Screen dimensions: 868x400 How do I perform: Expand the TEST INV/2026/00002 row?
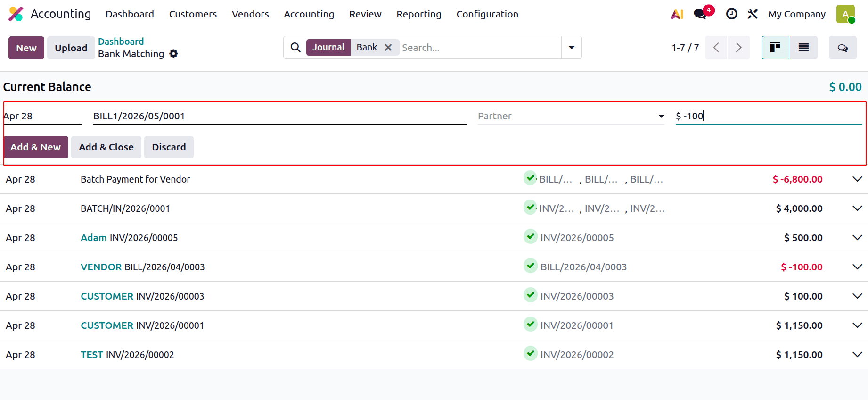click(857, 355)
